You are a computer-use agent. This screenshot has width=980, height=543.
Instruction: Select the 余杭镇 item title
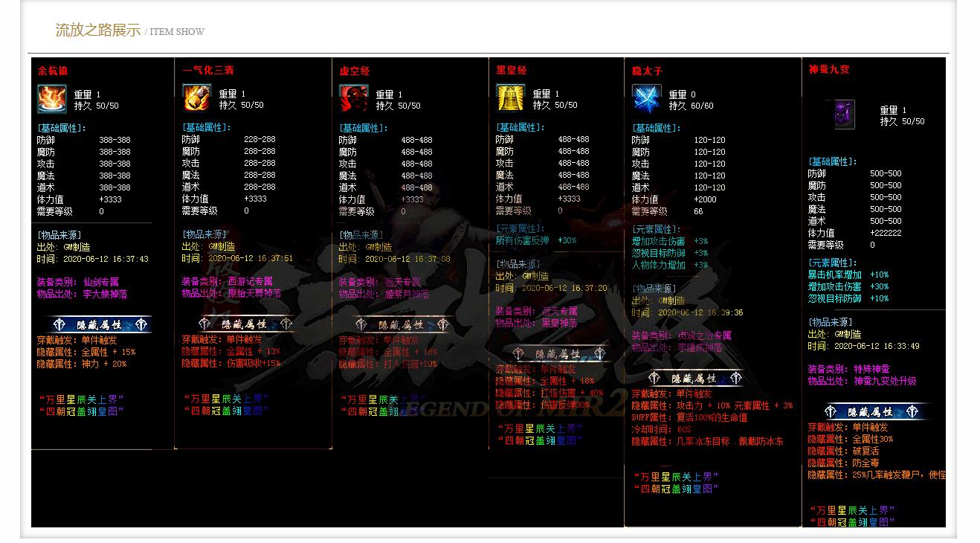(53, 71)
